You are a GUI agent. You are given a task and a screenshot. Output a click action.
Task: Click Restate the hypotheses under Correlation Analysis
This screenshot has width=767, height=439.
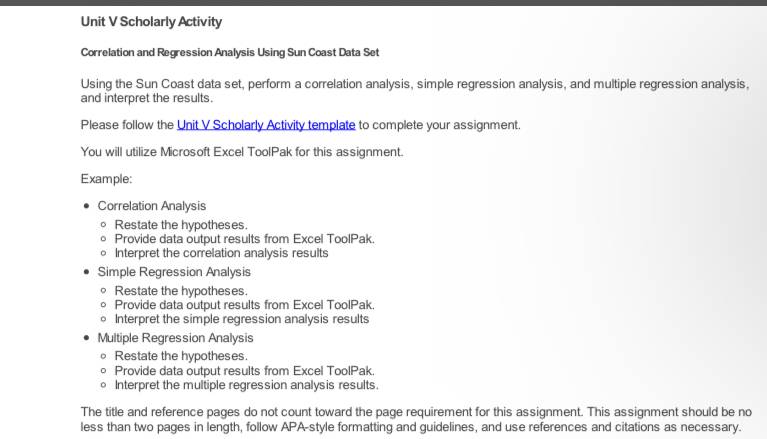tap(181, 225)
